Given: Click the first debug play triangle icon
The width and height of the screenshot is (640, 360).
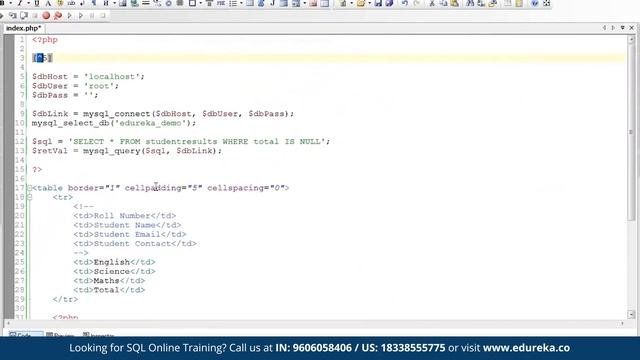Looking at the screenshot, I should pos(69,16).
